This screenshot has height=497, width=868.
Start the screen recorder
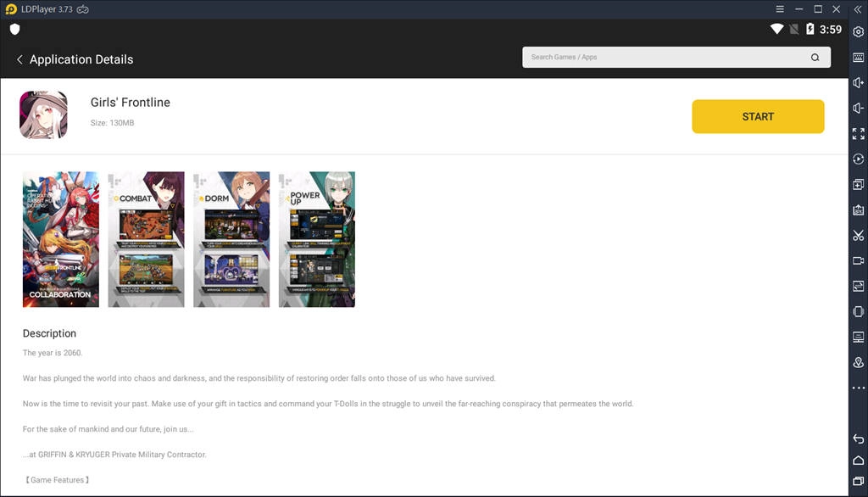pyautogui.click(x=857, y=260)
